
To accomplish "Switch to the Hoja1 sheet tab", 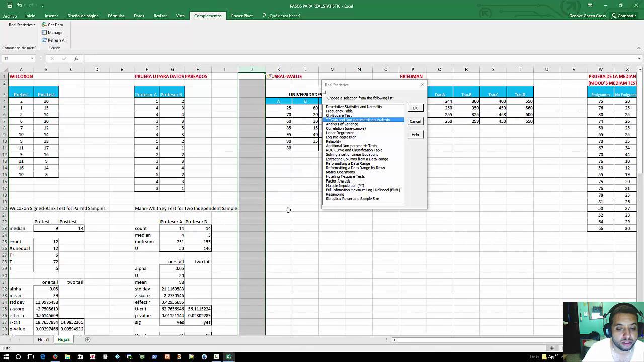I will click(43, 340).
